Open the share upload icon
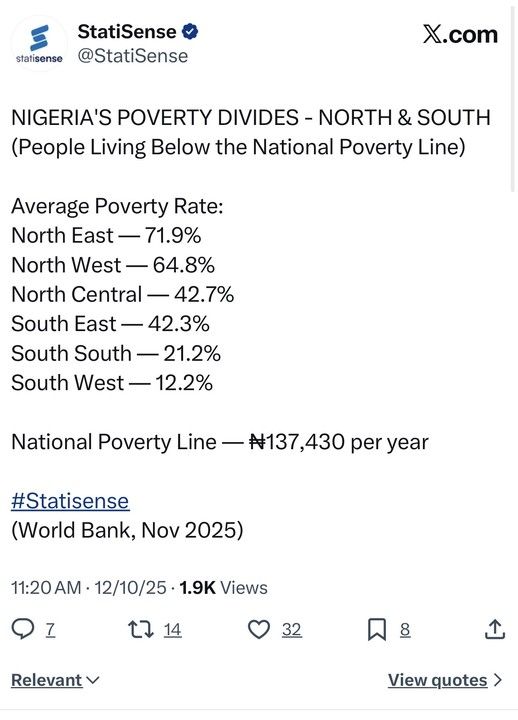518x720 pixels. [x=495, y=629]
